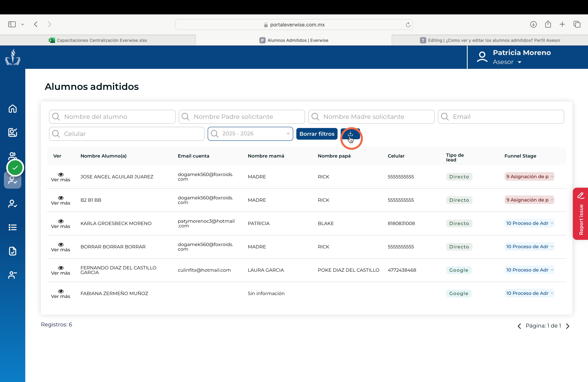Open Safari downloads icon
Screen dimensions: 588x382
(x=533, y=24)
